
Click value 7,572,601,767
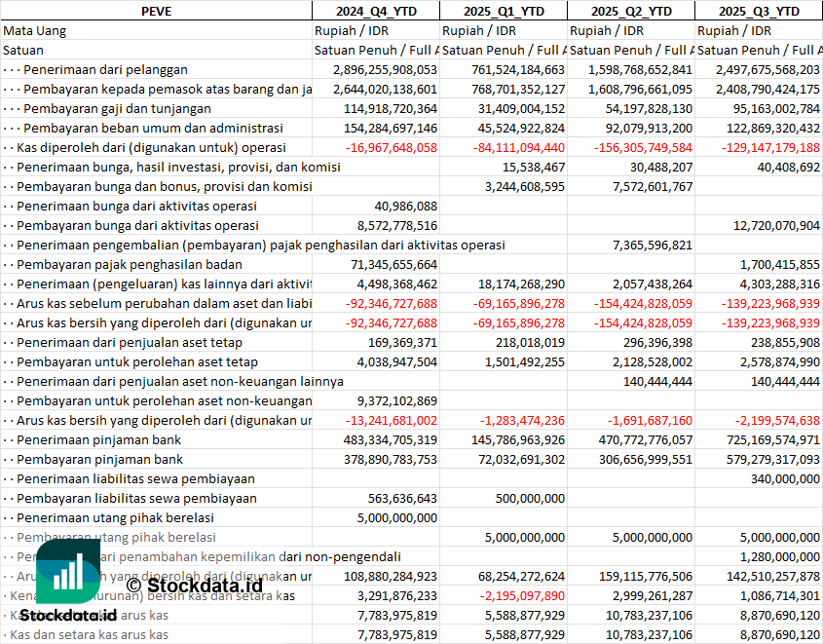(x=652, y=186)
